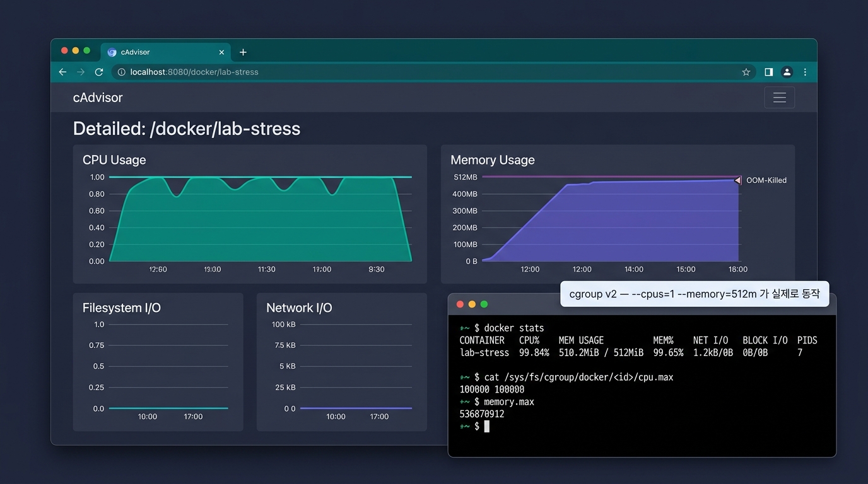Click the terminal window green zoom button
Image resolution: width=868 pixels, height=484 pixels.
click(x=484, y=304)
